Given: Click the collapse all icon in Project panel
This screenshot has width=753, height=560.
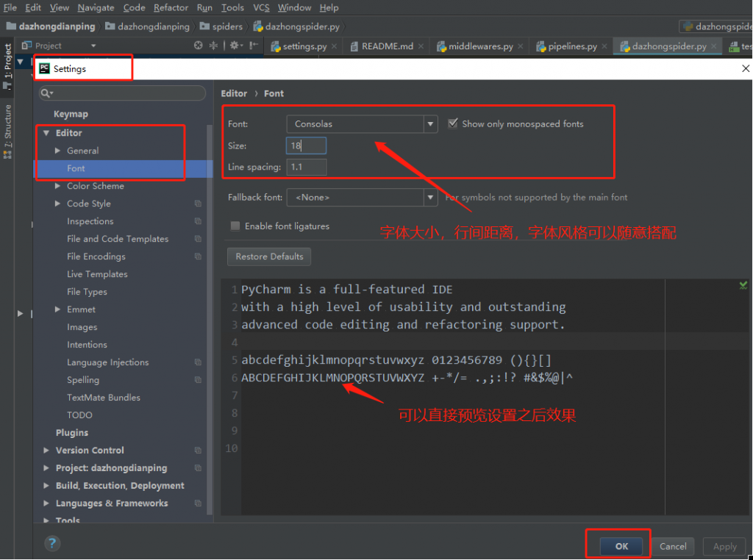Looking at the screenshot, I should click(x=213, y=46).
